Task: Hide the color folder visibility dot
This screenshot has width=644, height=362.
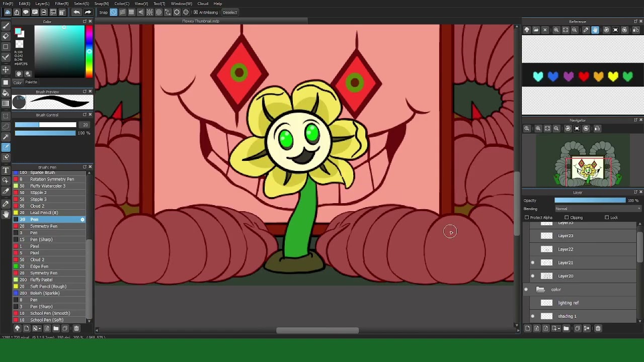Action: tap(526, 290)
